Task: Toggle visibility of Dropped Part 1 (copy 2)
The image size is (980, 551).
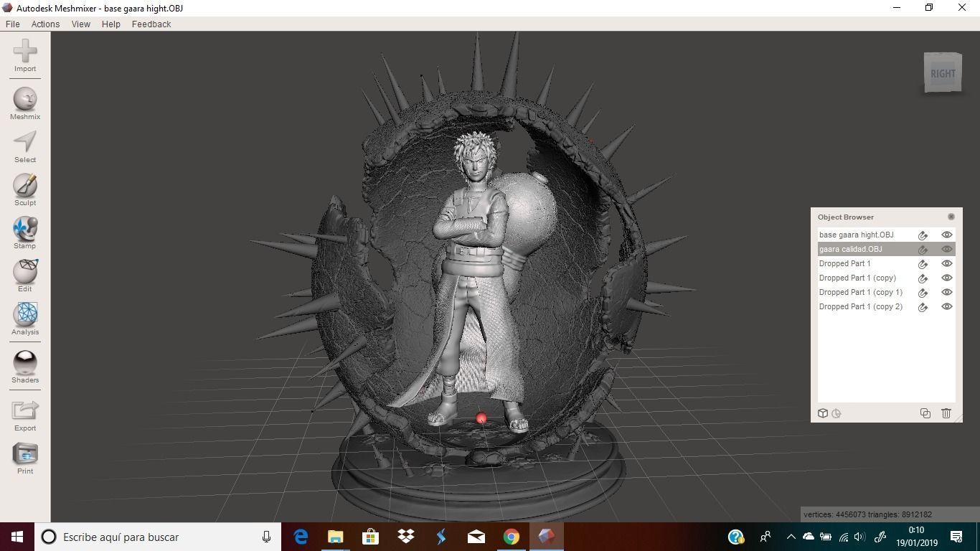Action: point(947,306)
